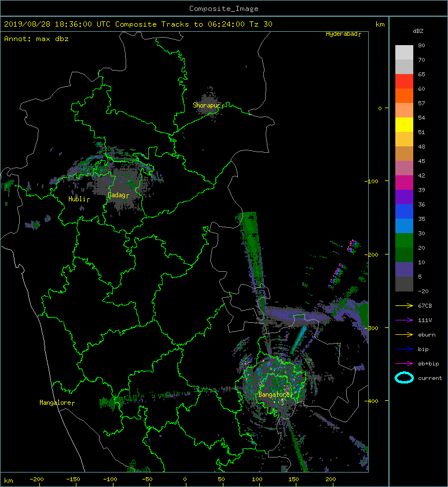Choose the purple 36–39 dBZ swatch
448x487 pixels.
pos(404,197)
